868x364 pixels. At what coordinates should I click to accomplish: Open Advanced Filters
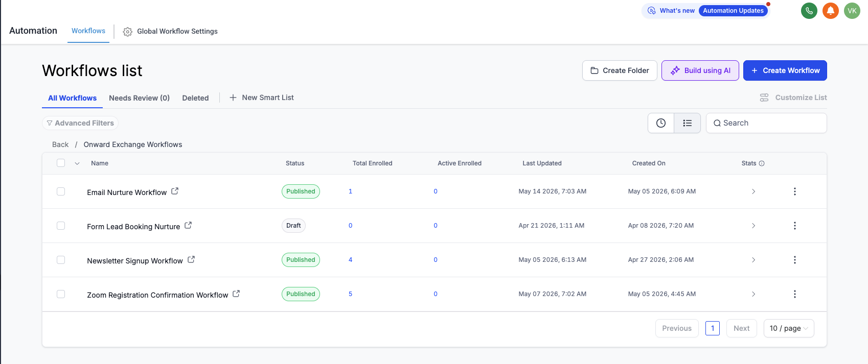click(80, 123)
